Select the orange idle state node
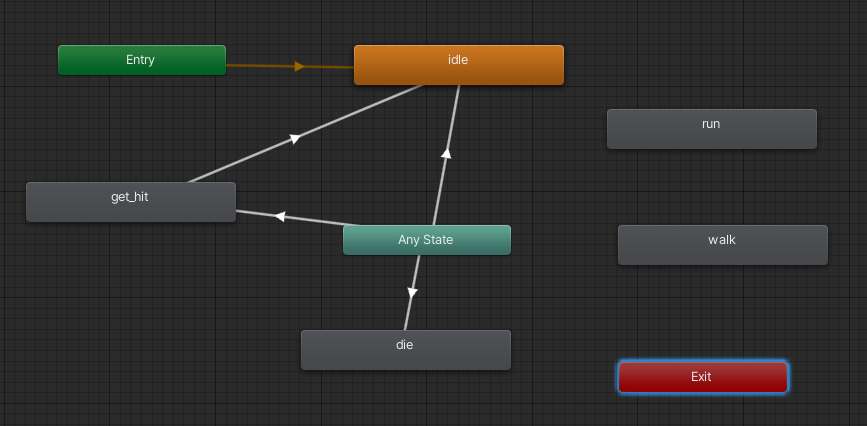Screen dimensions: 867x426 coord(458,65)
